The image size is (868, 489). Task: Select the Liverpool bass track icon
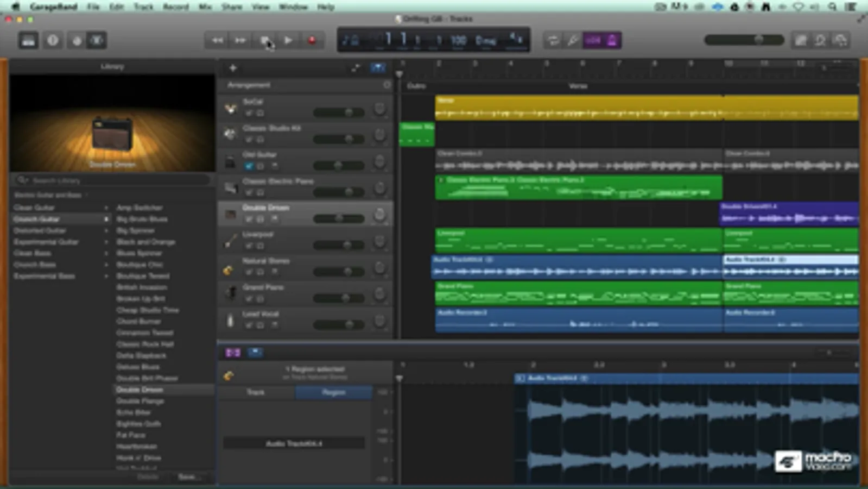click(231, 240)
